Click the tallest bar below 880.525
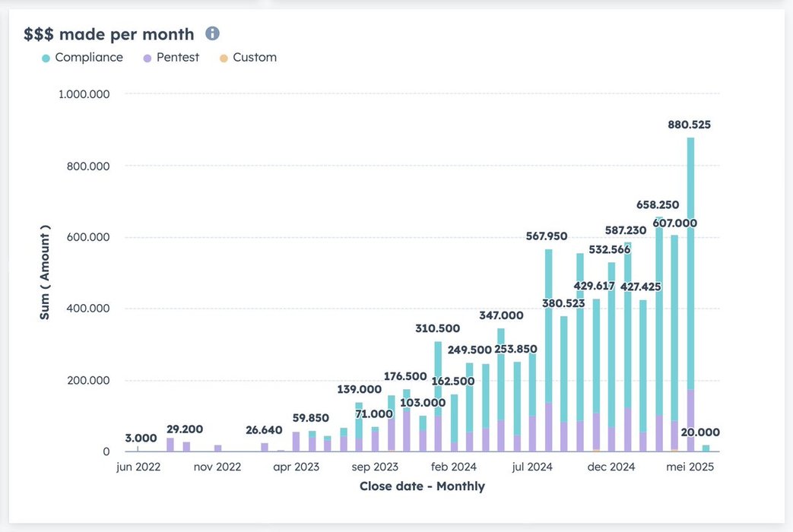793x532 pixels. 690,294
